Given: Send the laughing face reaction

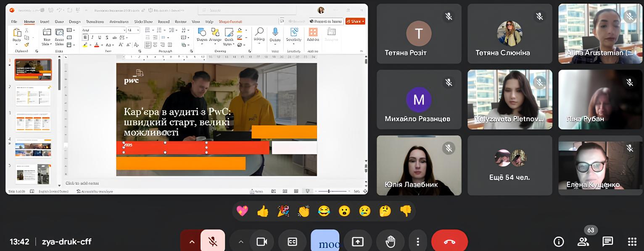Looking at the screenshot, I should [324, 211].
